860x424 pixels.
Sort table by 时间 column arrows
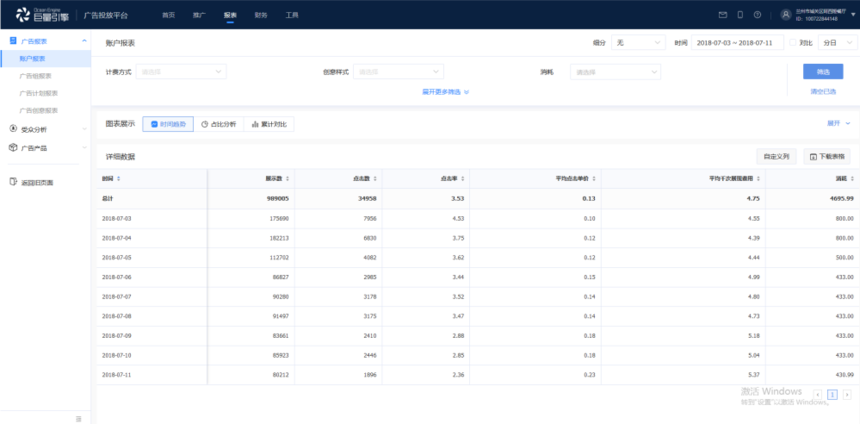pyautogui.click(x=119, y=179)
